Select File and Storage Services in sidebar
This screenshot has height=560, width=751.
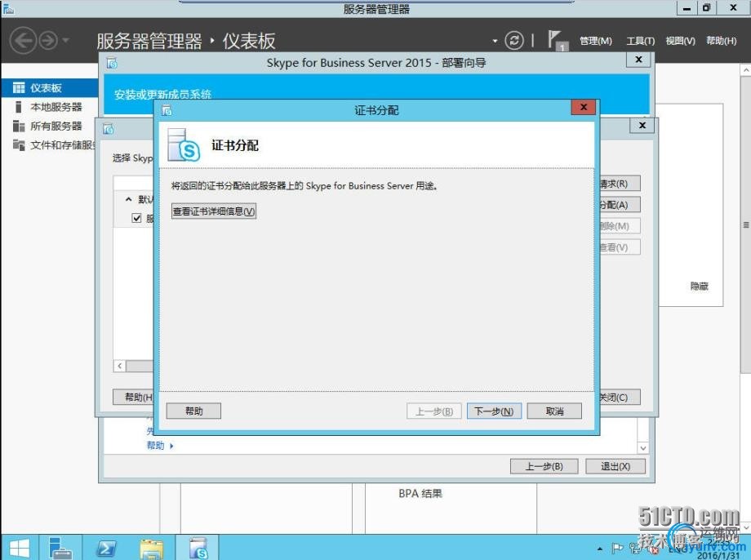click(x=50, y=145)
